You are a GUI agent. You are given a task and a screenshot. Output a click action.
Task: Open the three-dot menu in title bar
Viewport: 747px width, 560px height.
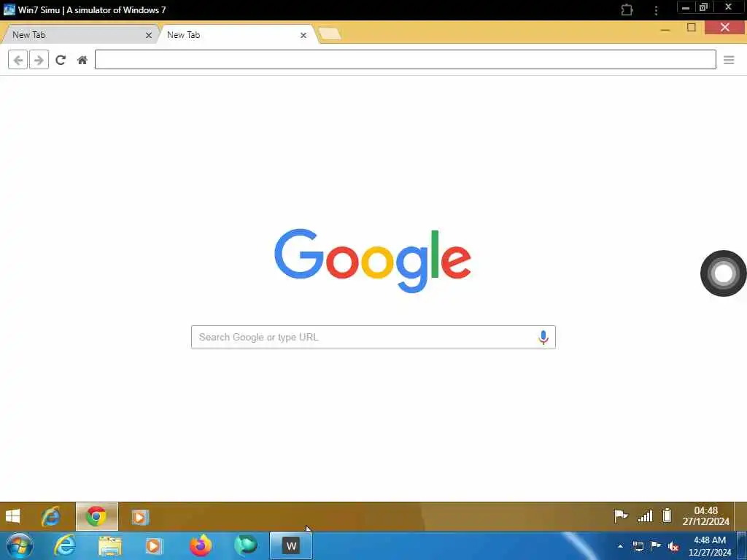pos(656,10)
